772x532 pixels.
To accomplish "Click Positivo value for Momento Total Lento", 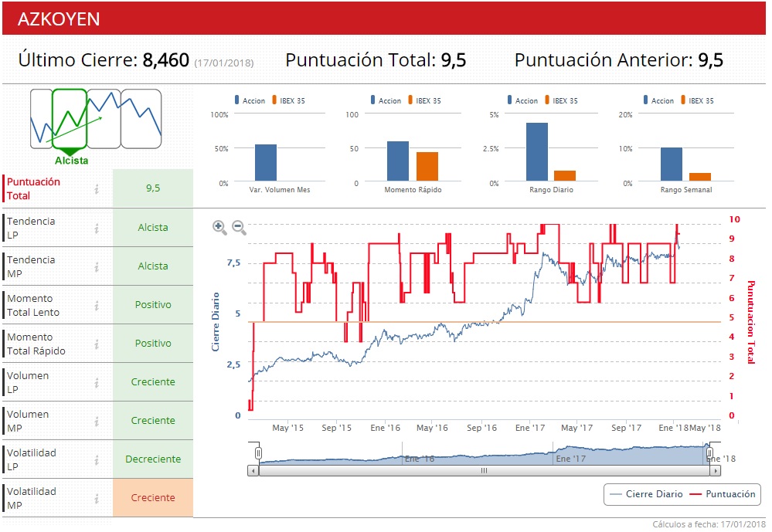I will pos(153,305).
